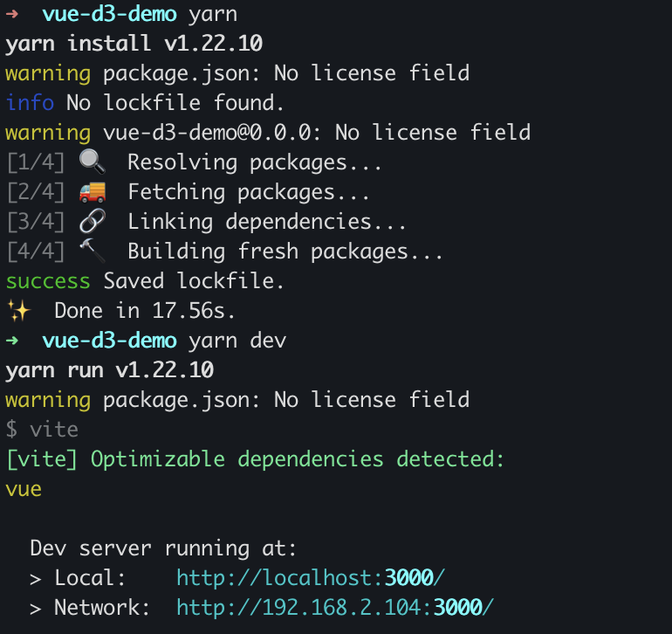Click '[2/4]' step counter text
The height and width of the screenshot is (634, 672).
[x=36, y=192]
